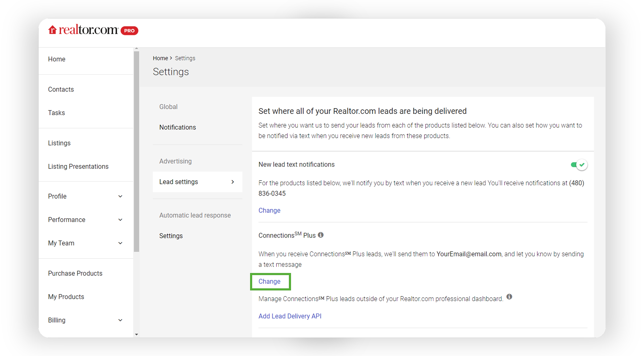644x356 pixels.
Task: Click the Profile sidebar label
Action: click(57, 196)
